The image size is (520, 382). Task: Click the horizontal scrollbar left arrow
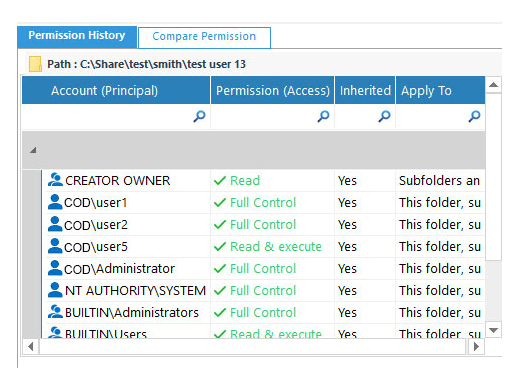pos(31,347)
